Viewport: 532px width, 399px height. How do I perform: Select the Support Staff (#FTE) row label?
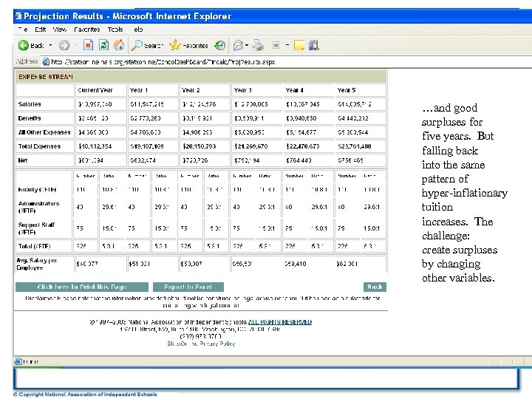36,228
